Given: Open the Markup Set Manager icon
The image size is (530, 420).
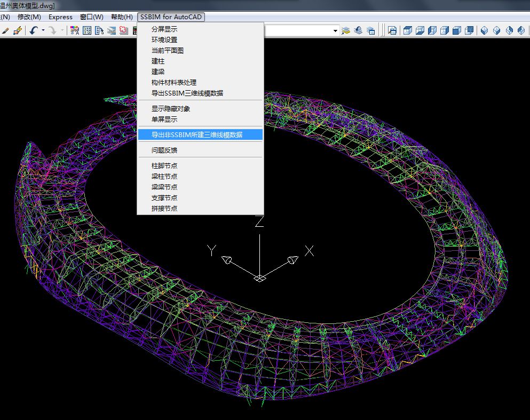Looking at the screenshot, I should [124, 31].
